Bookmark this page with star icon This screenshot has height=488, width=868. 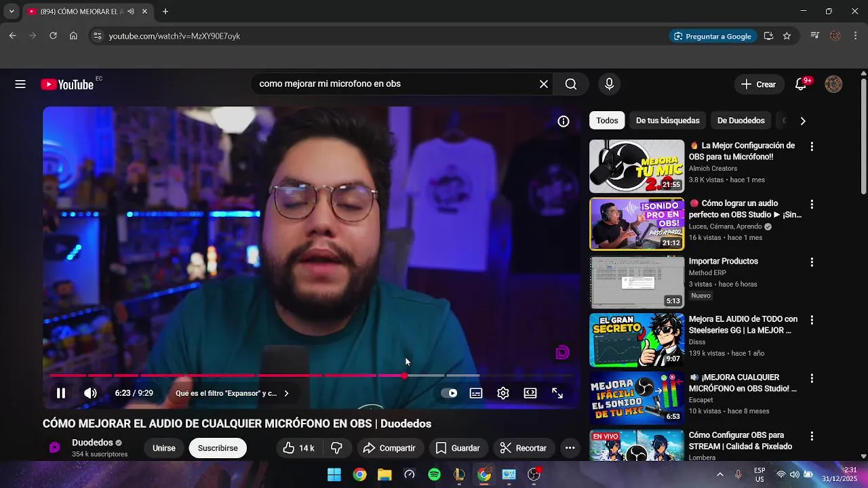pyautogui.click(x=787, y=36)
